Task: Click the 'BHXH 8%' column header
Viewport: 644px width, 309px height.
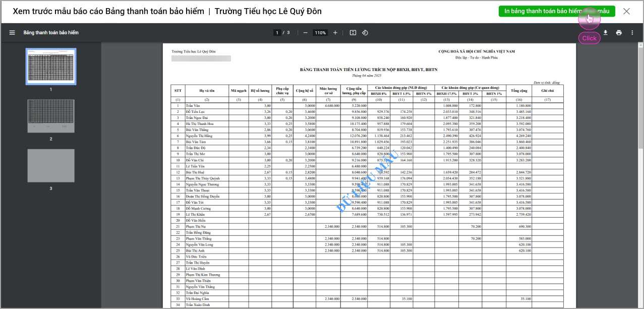Action: click(379, 94)
